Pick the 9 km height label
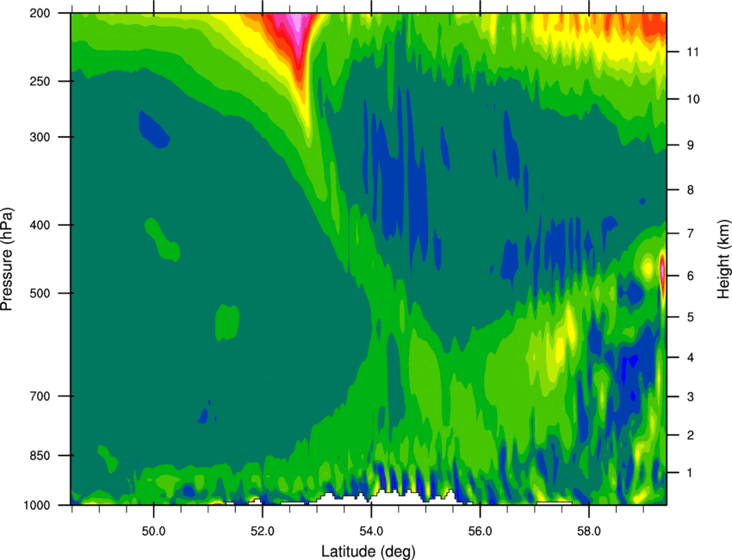Image resolution: width=732 pixels, height=560 pixels. (x=691, y=146)
